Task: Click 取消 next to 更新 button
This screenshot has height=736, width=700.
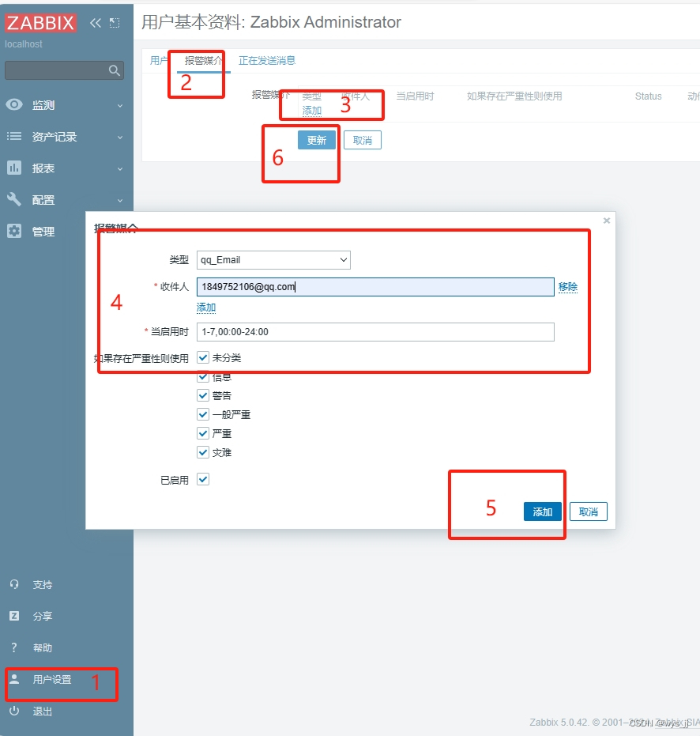Action: (363, 140)
